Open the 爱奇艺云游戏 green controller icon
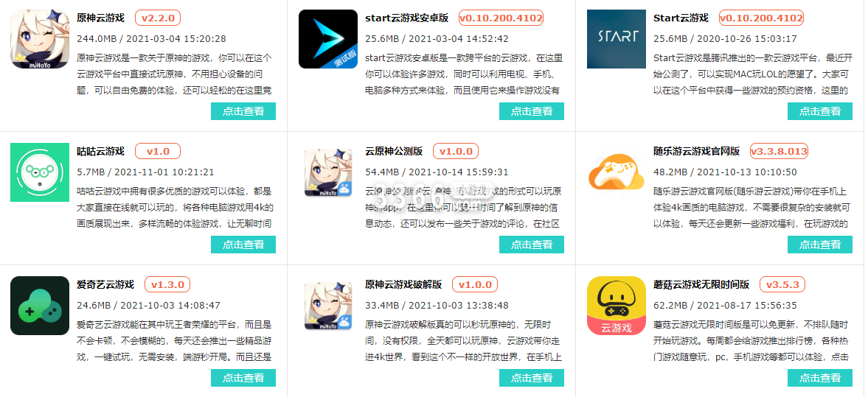 pos(40,306)
